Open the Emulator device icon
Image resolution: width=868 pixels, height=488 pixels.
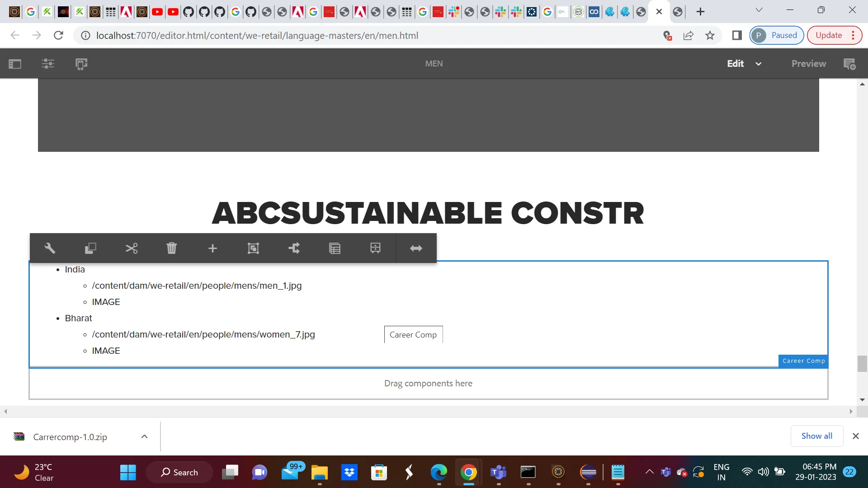81,64
